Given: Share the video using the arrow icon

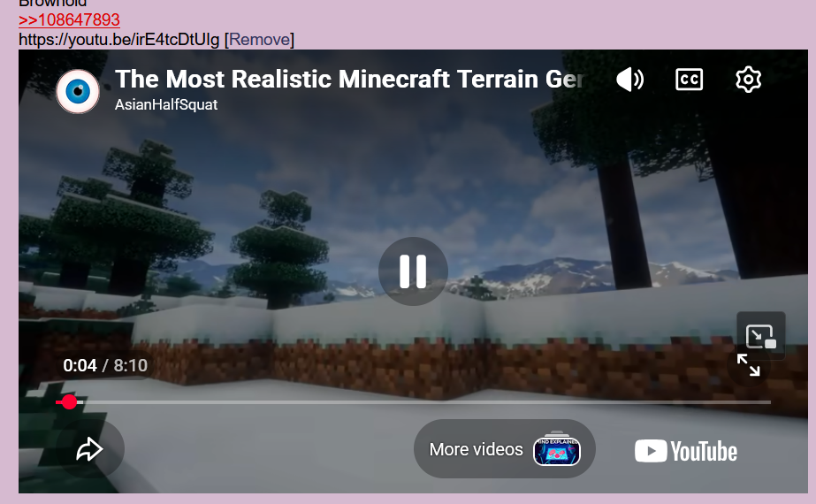Looking at the screenshot, I should click(89, 449).
